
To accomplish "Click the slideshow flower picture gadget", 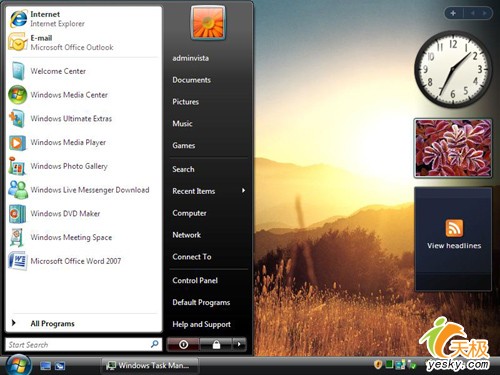I will click(453, 148).
